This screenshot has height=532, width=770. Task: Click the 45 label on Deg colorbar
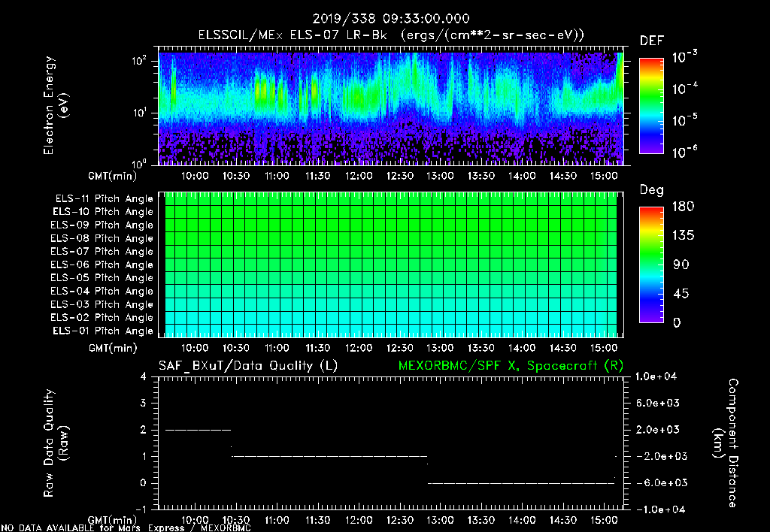tap(680, 294)
